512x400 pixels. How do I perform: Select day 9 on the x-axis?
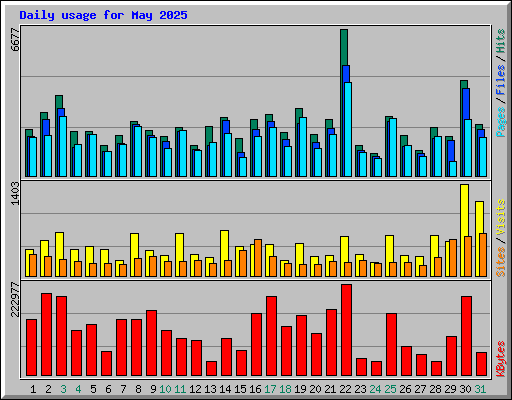coord(153,389)
